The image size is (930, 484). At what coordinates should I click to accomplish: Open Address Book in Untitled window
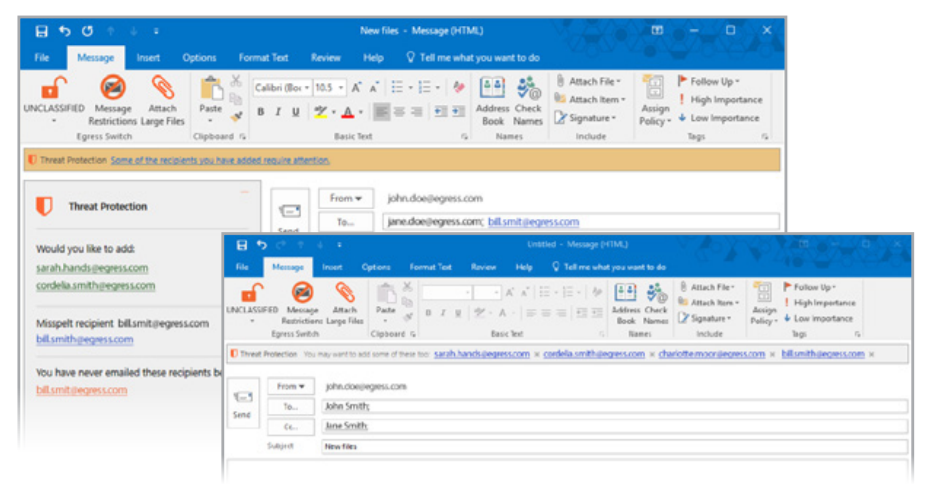626,304
